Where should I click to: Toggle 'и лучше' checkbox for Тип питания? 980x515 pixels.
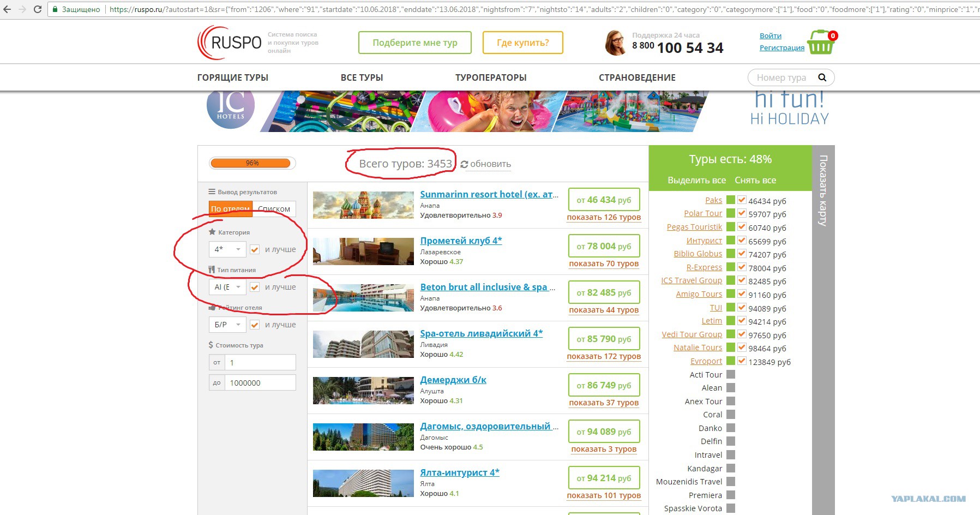click(x=255, y=287)
